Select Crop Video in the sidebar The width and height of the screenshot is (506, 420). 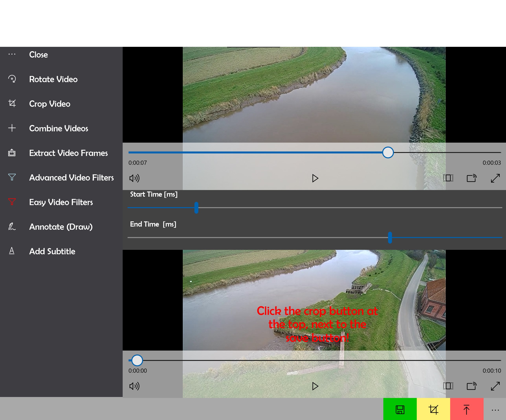50,104
